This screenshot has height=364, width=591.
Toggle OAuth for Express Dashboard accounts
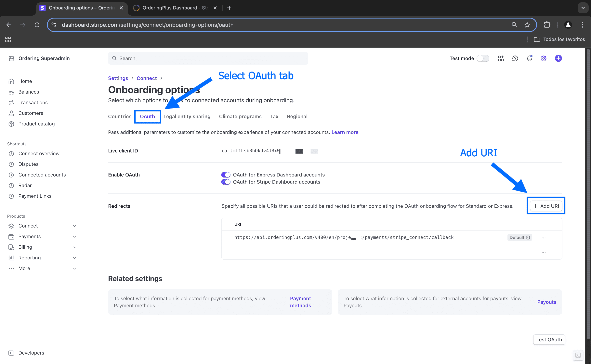(x=226, y=175)
